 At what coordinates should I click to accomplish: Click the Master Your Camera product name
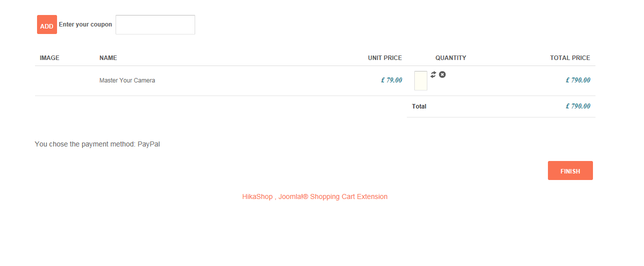(x=127, y=80)
